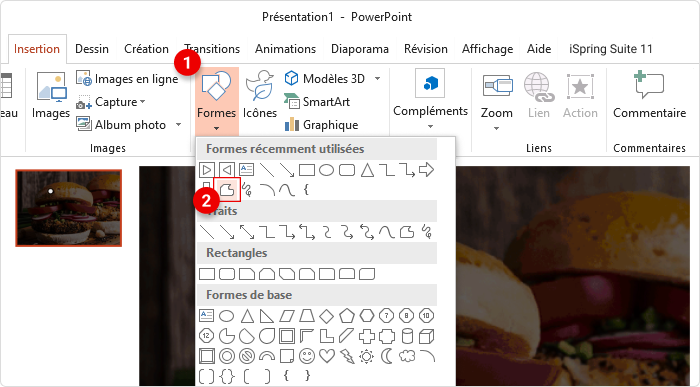Select the donut ring shape
Screen dimensions: 700x387
227,356
